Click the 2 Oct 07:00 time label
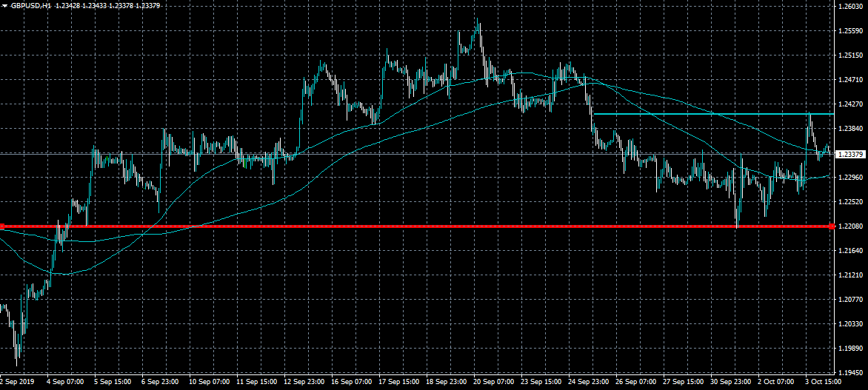 (778, 383)
